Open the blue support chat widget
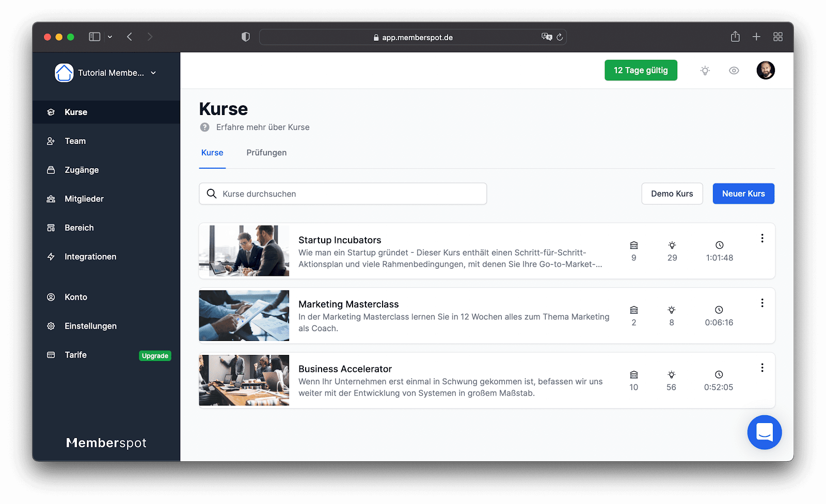The image size is (826, 504). 765,432
